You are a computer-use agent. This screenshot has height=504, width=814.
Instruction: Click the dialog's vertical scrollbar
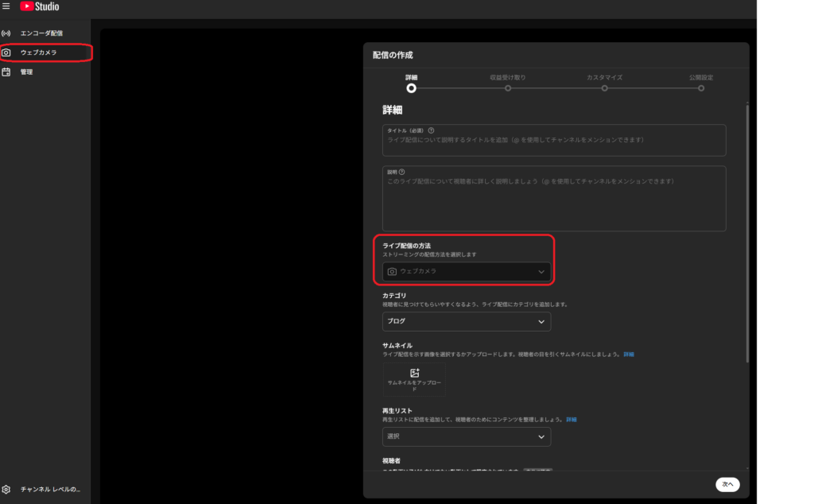(746, 231)
